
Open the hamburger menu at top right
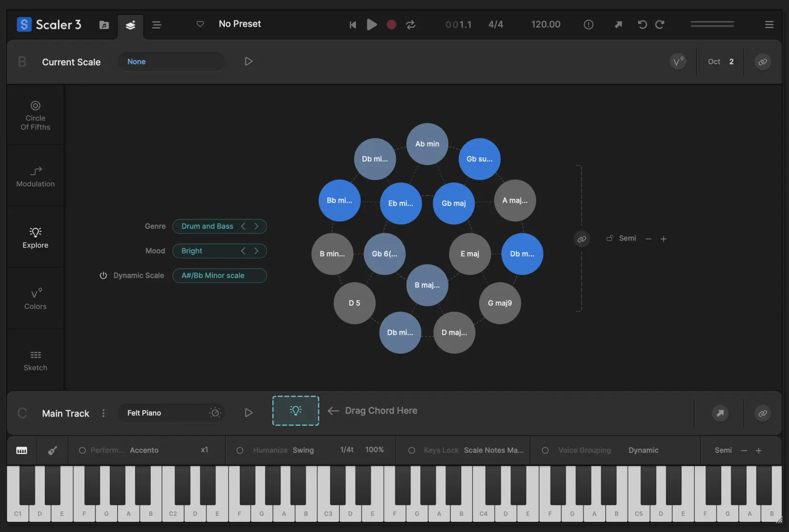point(769,24)
